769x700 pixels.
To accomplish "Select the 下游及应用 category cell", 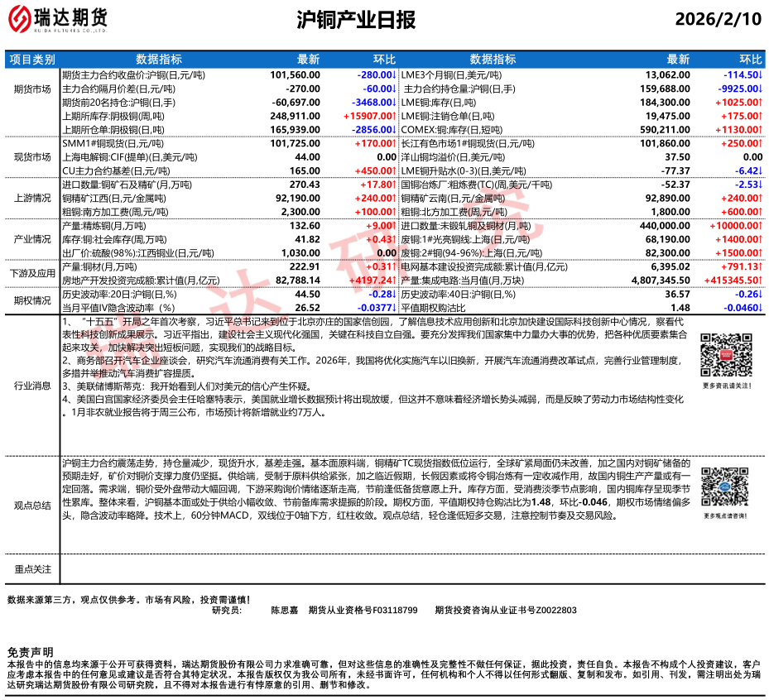I will [x=33, y=273].
